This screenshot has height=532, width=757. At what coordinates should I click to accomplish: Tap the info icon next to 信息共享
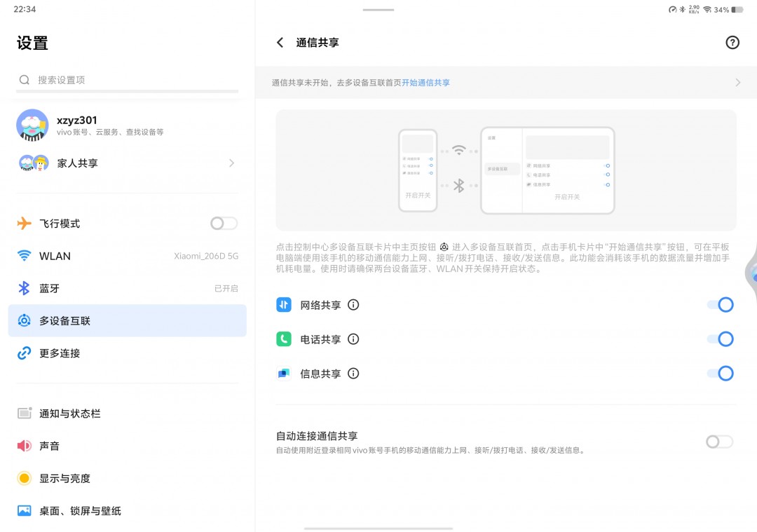pyautogui.click(x=353, y=374)
